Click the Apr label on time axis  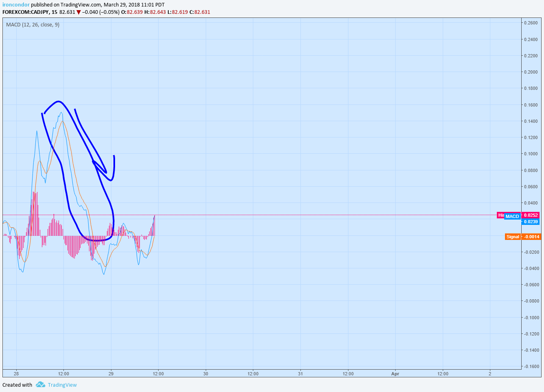[395, 374]
